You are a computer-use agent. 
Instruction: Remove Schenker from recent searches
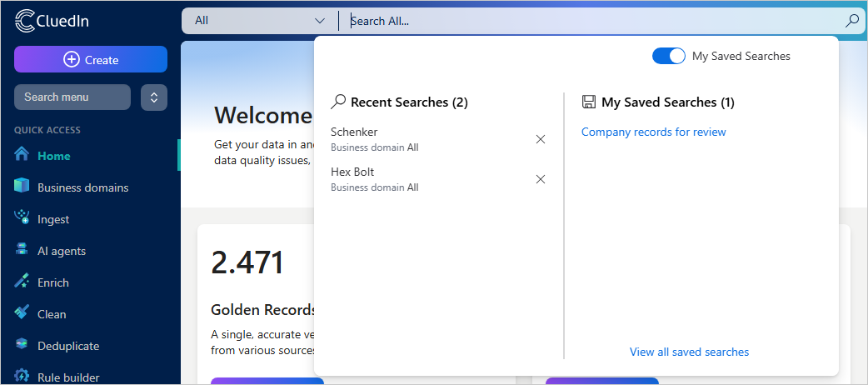541,139
